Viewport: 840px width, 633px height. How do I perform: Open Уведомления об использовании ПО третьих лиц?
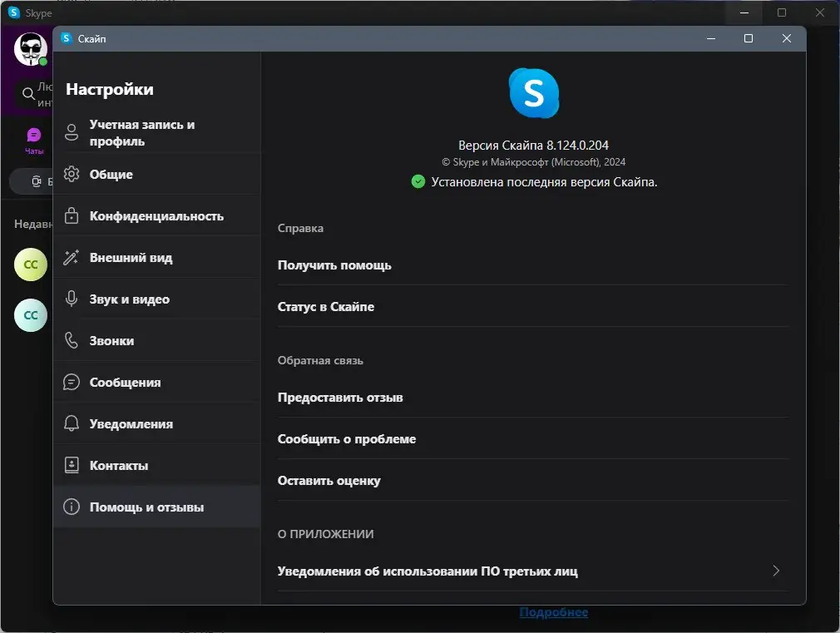532,571
